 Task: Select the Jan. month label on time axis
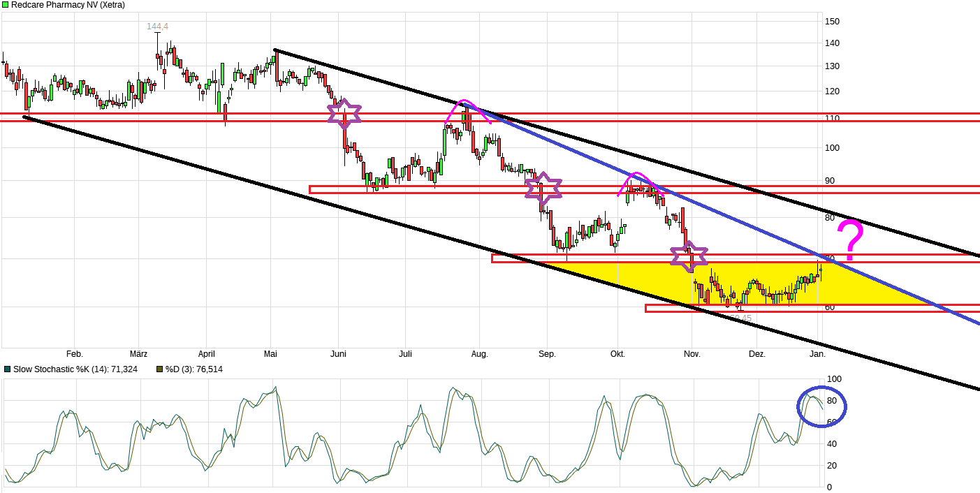click(x=817, y=354)
